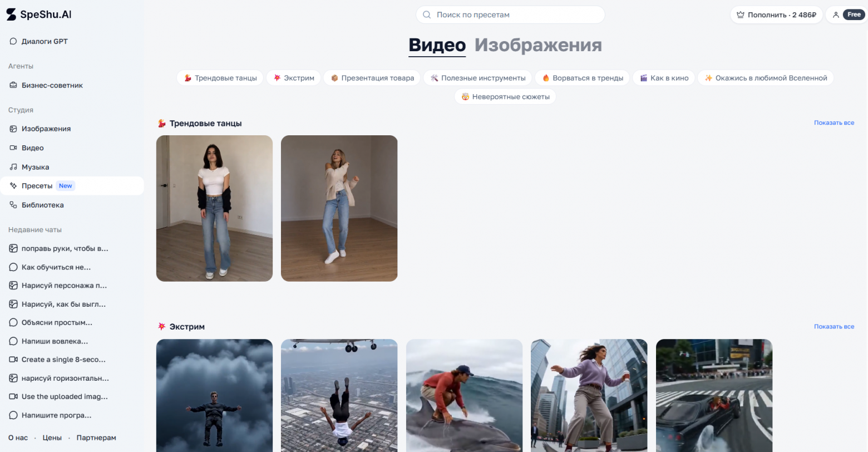This screenshot has height=452, width=868.
Task: Filter by Трендовые танцы chip
Action: [x=220, y=78]
